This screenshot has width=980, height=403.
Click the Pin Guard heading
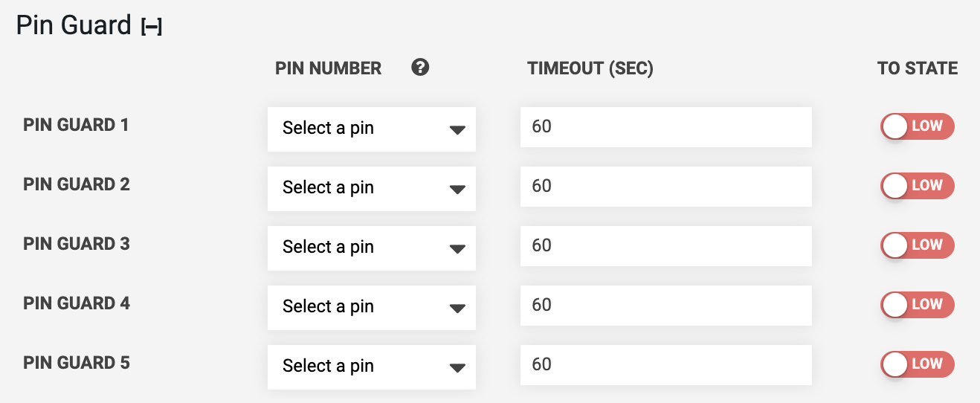click(x=74, y=25)
